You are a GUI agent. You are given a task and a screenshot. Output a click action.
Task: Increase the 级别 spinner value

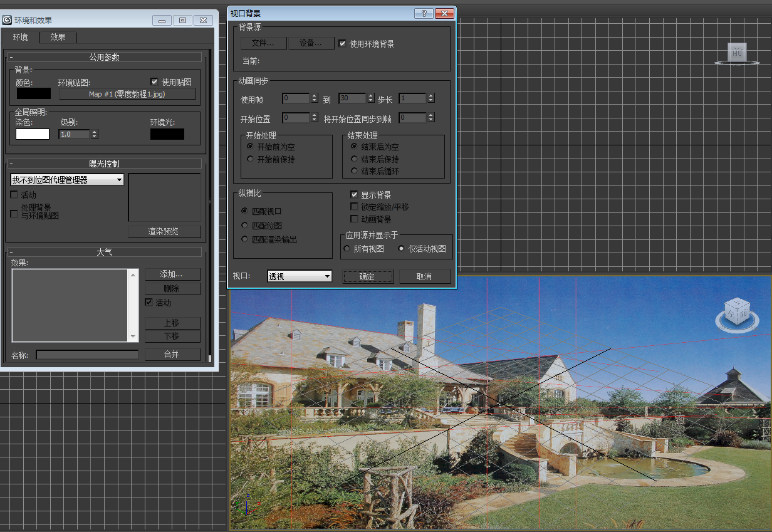[95, 132]
